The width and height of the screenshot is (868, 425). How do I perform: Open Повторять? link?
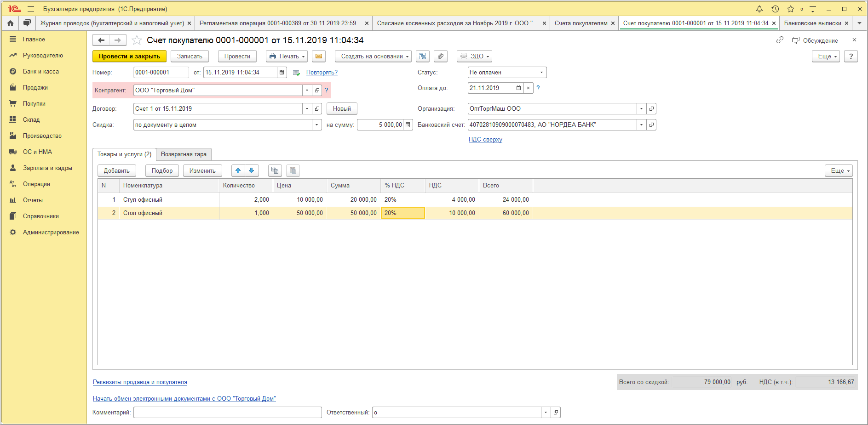(x=322, y=73)
